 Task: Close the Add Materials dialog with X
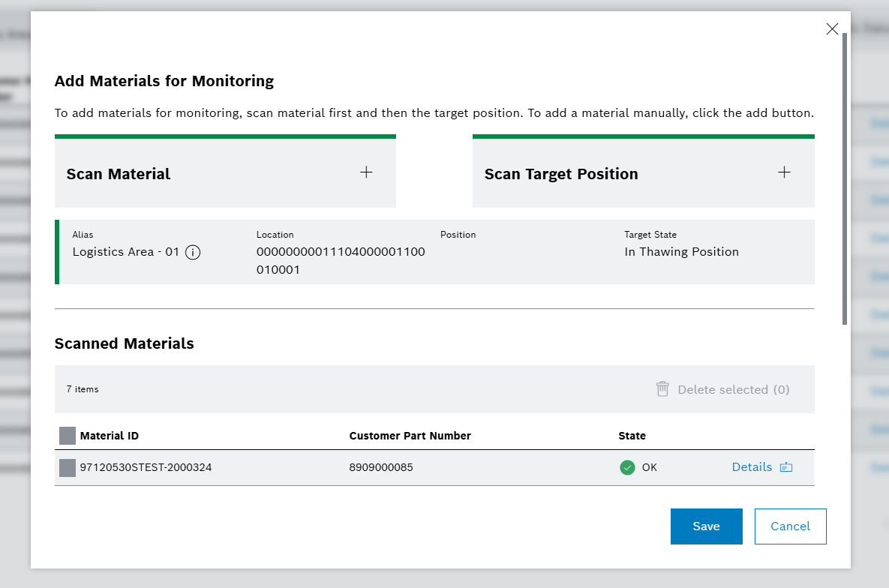(832, 29)
